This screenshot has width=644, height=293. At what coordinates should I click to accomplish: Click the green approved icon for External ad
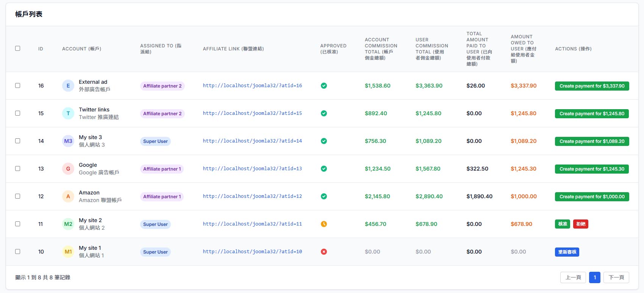324,86
